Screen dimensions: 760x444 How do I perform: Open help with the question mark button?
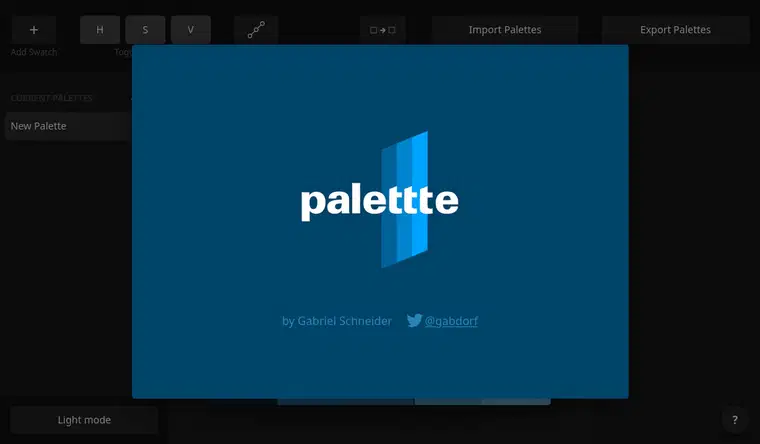735,420
